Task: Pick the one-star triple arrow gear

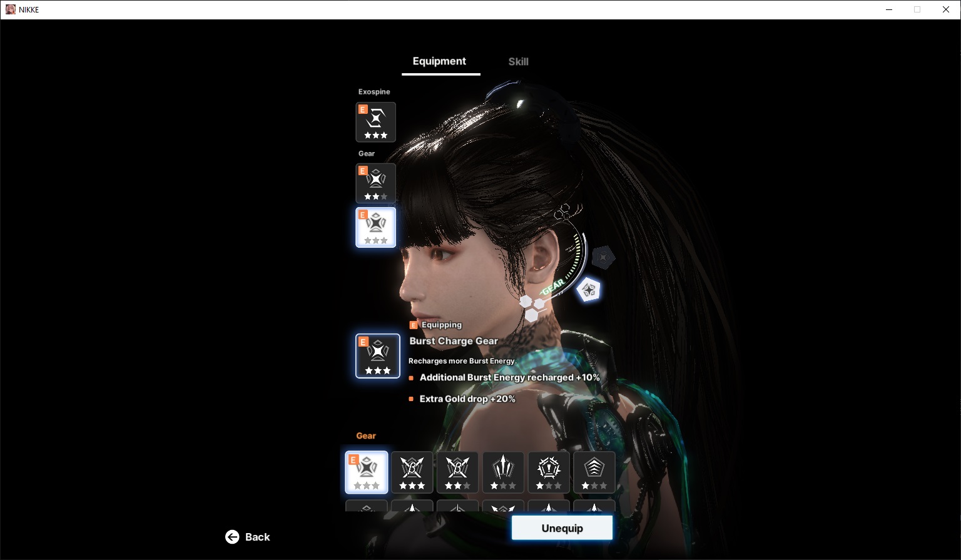Action: (504, 472)
